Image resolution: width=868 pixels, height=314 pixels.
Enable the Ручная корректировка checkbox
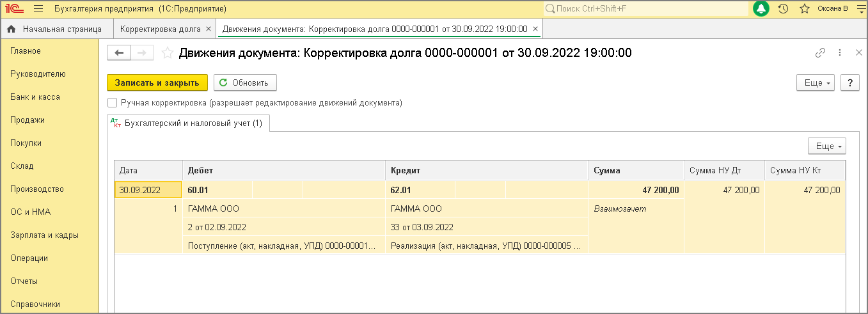113,102
